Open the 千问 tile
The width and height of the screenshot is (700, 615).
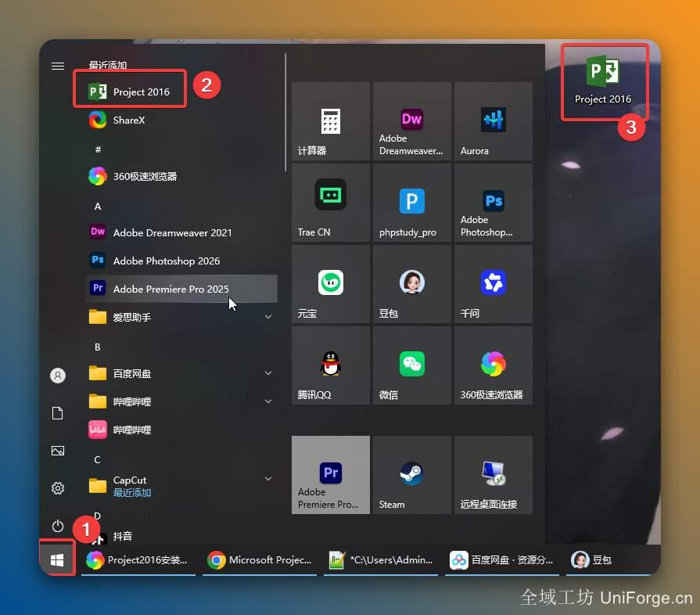coord(494,283)
